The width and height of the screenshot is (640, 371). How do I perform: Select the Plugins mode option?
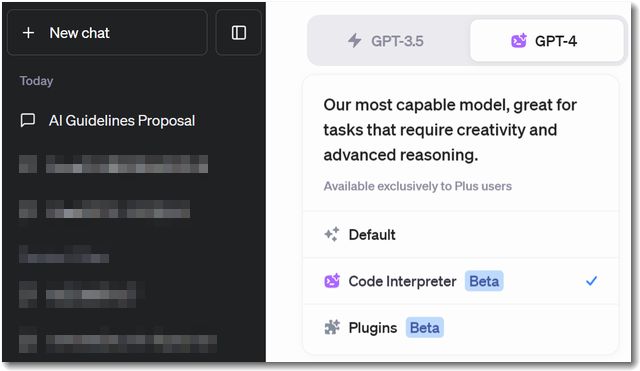point(461,328)
